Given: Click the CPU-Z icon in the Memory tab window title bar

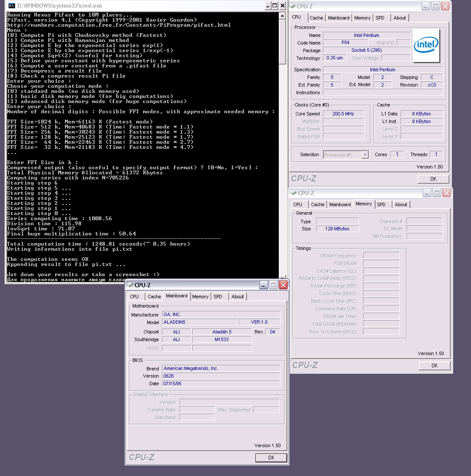Looking at the screenshot, I should 294,193.
